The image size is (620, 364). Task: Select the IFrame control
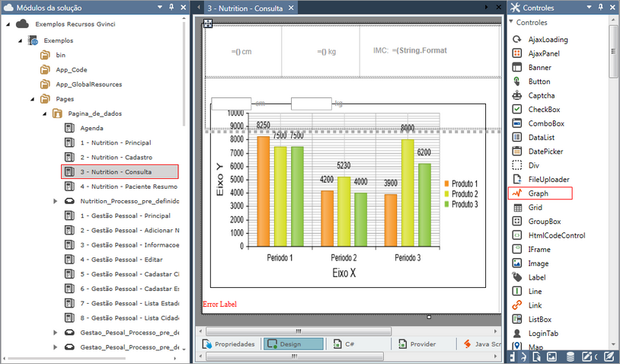(x=532, y=249)
